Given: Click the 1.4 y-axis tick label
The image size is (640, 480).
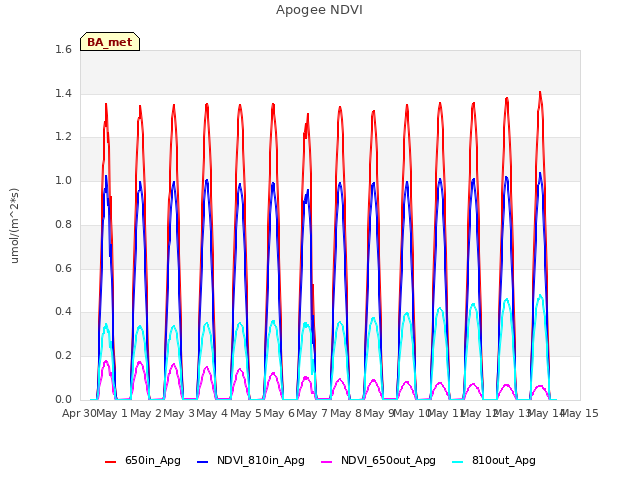Looking at the screenshot, I should (63, 93).
